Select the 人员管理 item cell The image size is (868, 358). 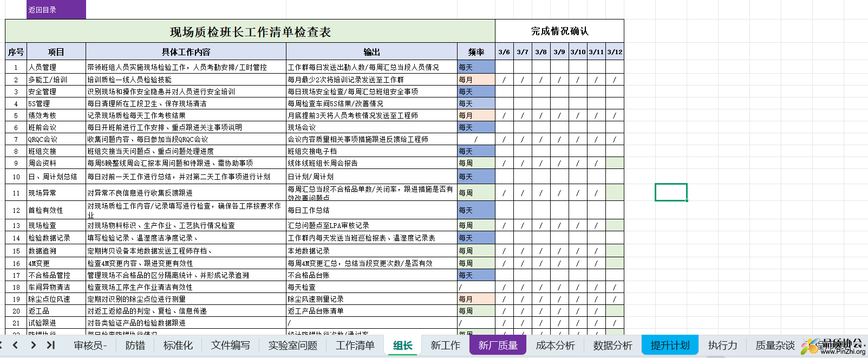(x=56, y=67)
